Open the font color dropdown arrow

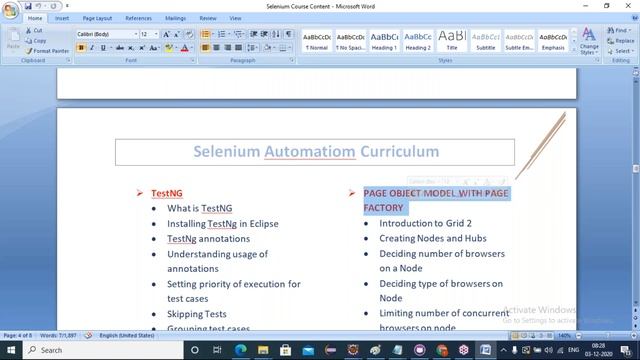pyautogui.click(x=192, y=48)
